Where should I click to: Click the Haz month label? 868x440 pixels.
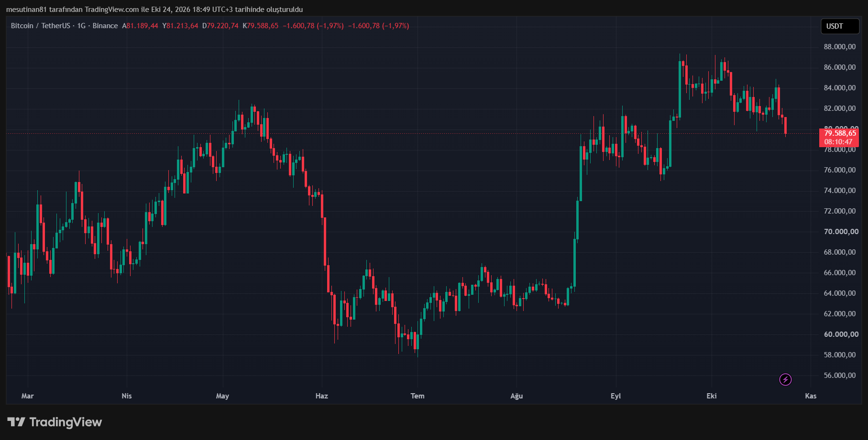point(322,396)
